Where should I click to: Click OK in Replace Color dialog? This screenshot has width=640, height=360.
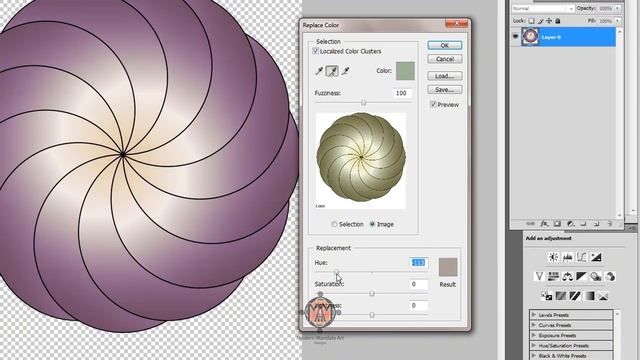tap(445, 45)
